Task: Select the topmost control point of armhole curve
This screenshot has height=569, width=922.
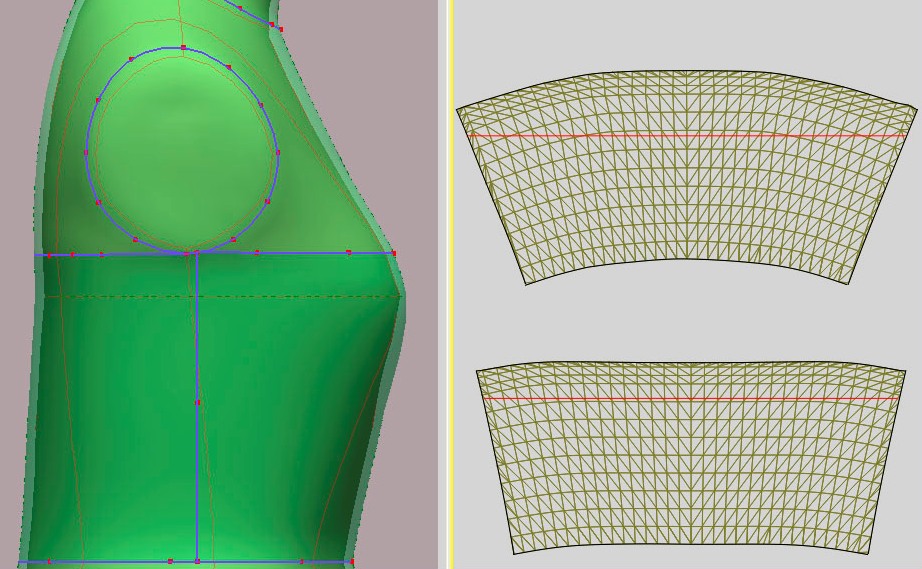Action: 183,47
